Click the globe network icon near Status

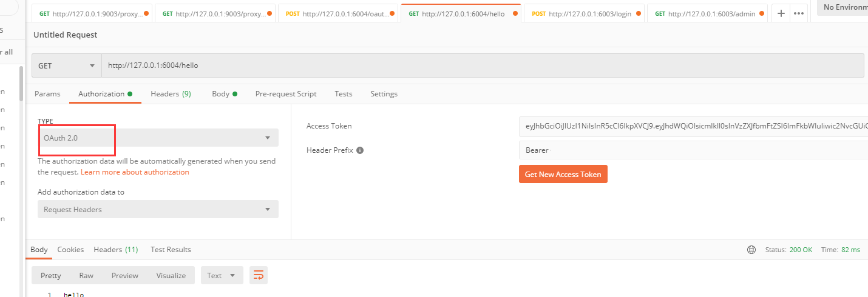[751, 250]
